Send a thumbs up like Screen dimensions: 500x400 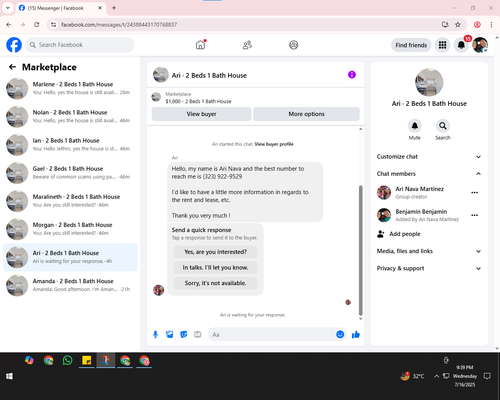pos(356,334)
